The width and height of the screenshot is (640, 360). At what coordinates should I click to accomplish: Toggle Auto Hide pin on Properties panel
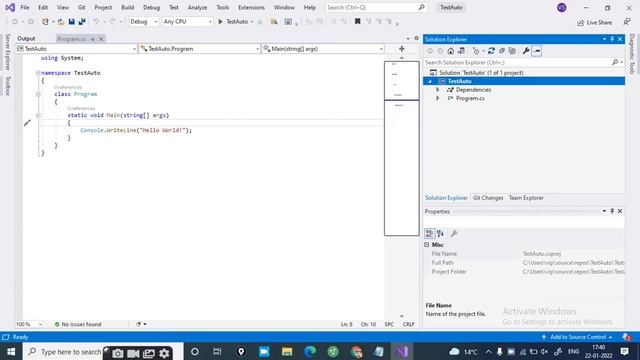(x=612, y=211)
